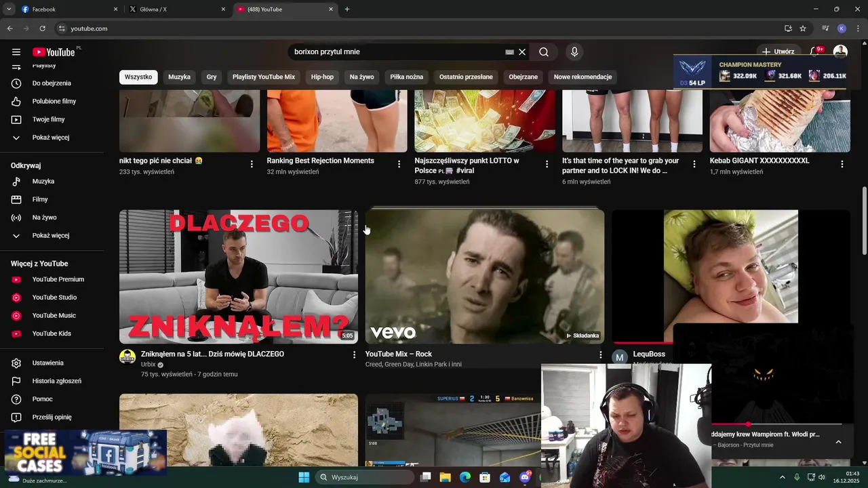Select Playlisty YouTube Mix chip
Image resolution: width=868 pixels, height=488 pixels.
264,77
